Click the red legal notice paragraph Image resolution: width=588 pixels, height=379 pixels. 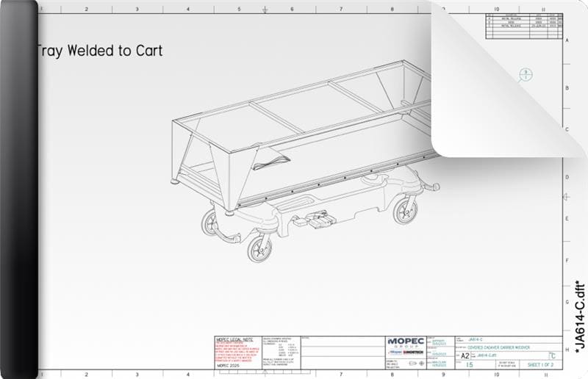237,352
